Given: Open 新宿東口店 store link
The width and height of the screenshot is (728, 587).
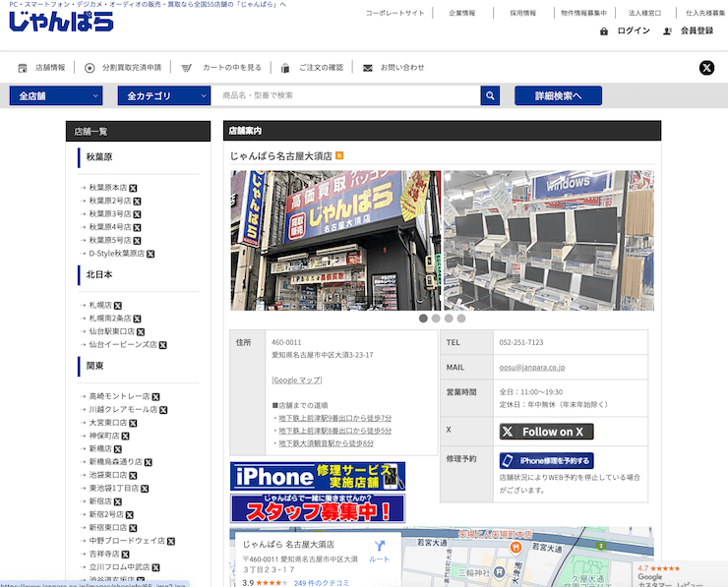Looking at the screenshot, I should 107,528.
